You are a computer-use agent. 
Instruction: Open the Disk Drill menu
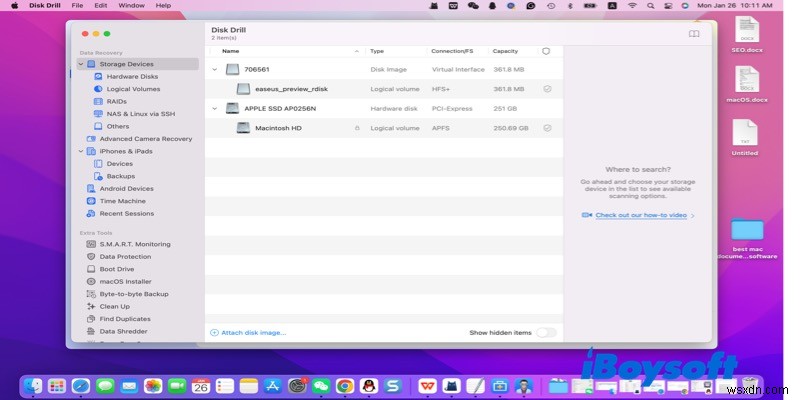(x=45, y=6)
